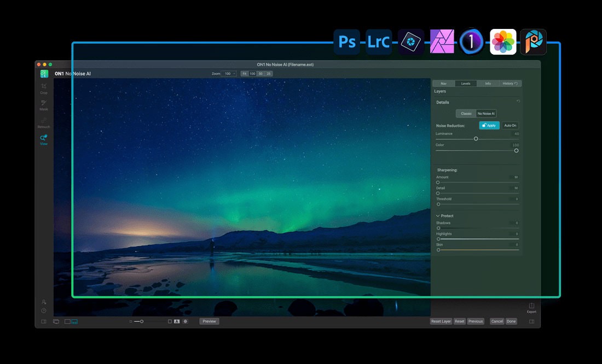Set zoom preset to 25
This screenshot has width=602, height=364.
point(268,74)
